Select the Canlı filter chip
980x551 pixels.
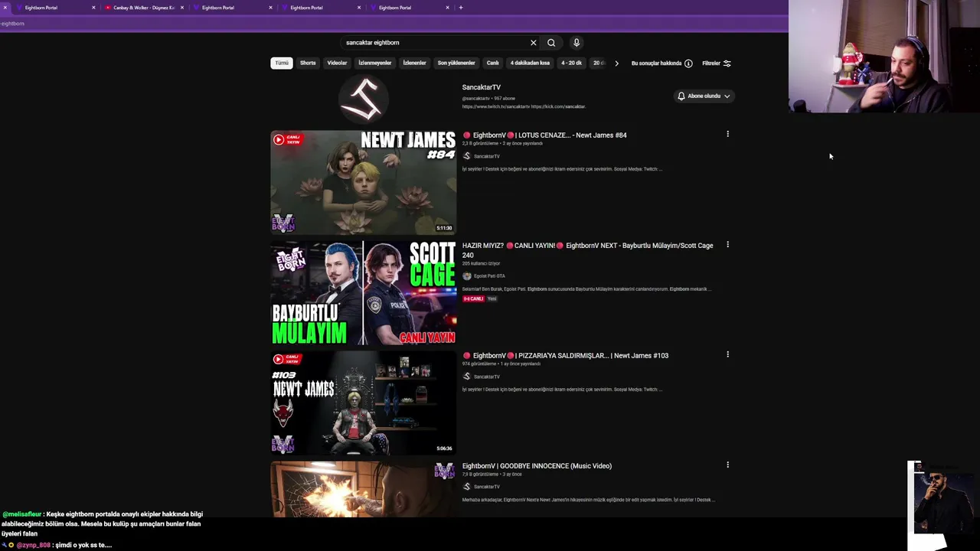pyautogui.click(x=493, y=63)
